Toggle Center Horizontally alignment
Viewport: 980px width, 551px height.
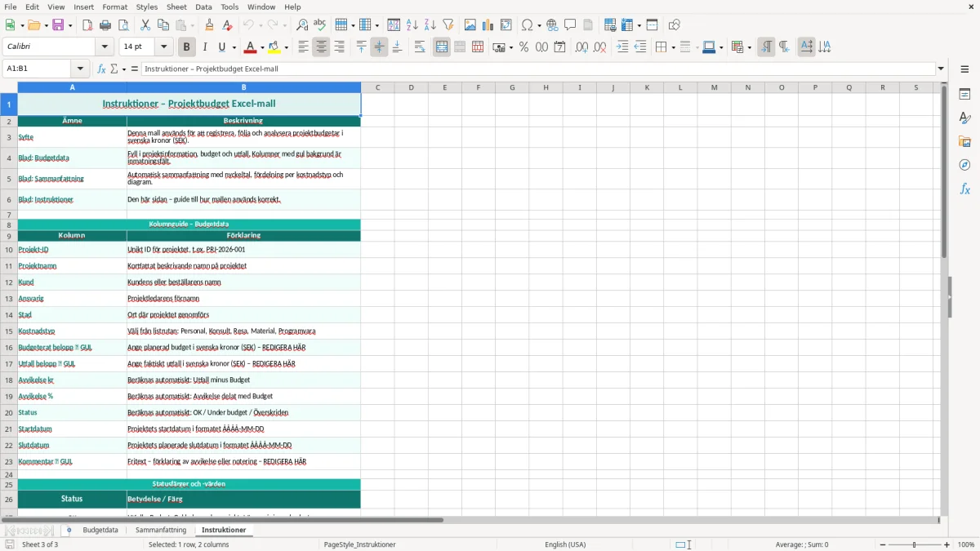pyautogui.click(x=321, y=47)
